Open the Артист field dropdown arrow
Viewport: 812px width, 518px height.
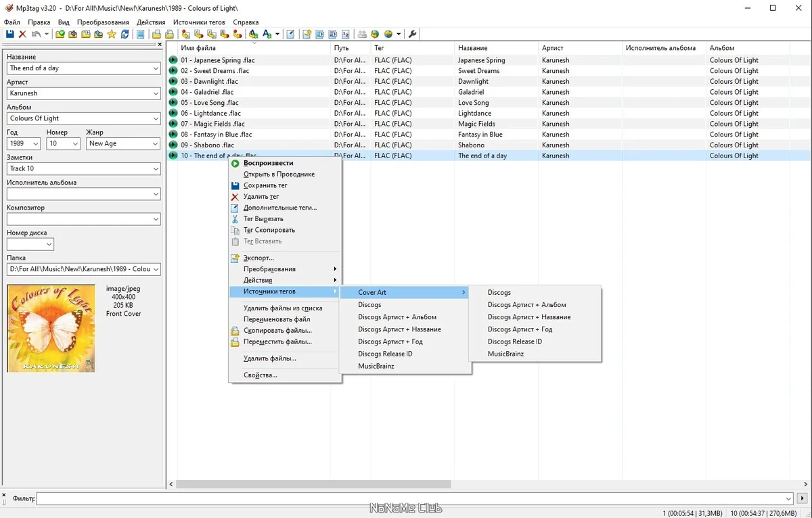156,93
